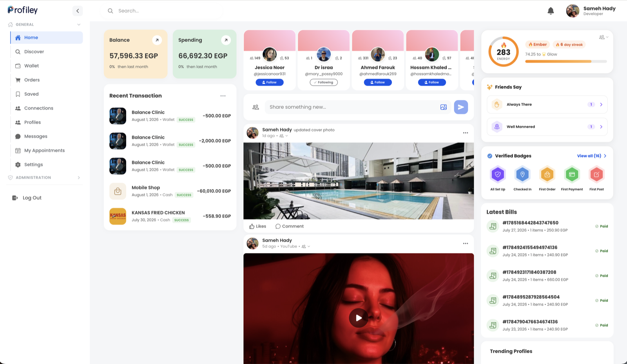Click the energy progress bar toward Glow
627x364 pixels.
566,61
